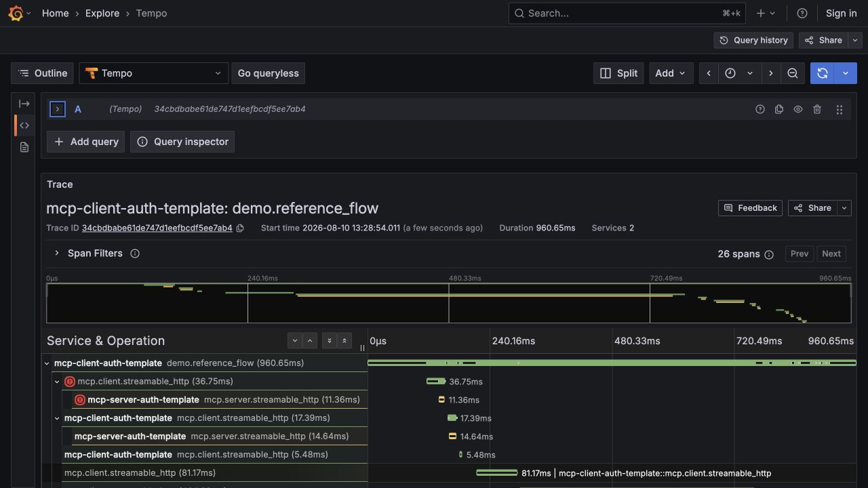Collapse one level in span tree
Viewport: 868px width, 488px height.
pos(310,341)
